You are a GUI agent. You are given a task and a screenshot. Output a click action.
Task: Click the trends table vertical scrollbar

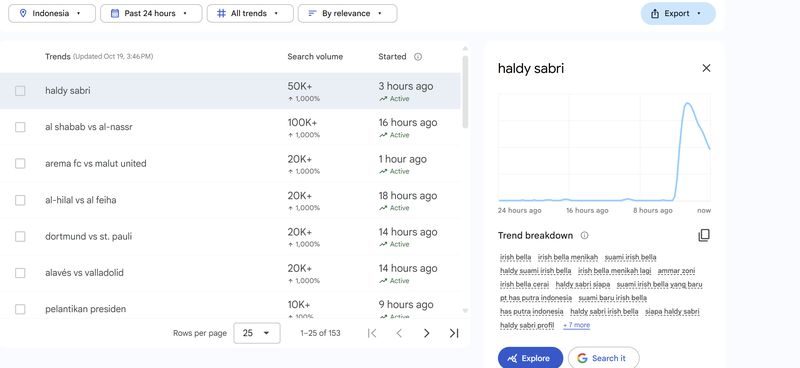click(x=465, y=92)
